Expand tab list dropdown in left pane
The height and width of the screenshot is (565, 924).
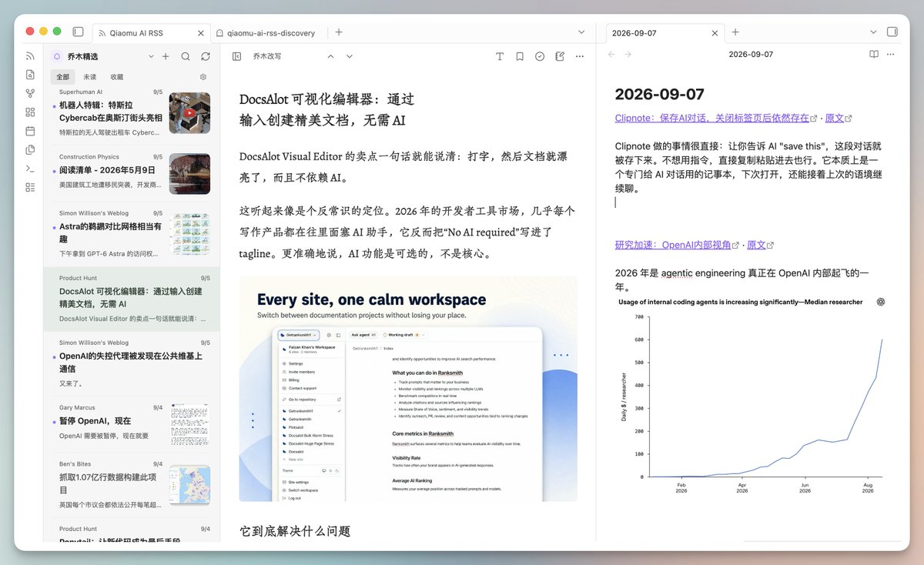coord(581,32)
